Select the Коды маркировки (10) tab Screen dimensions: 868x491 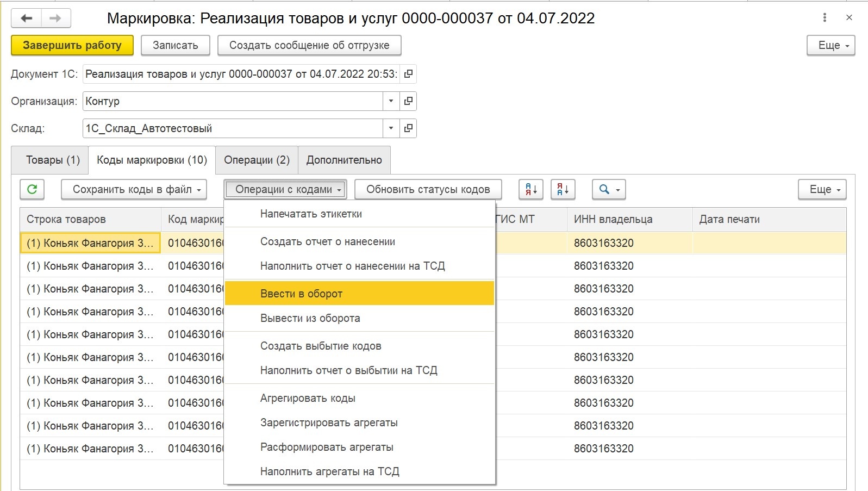[152, 160]
